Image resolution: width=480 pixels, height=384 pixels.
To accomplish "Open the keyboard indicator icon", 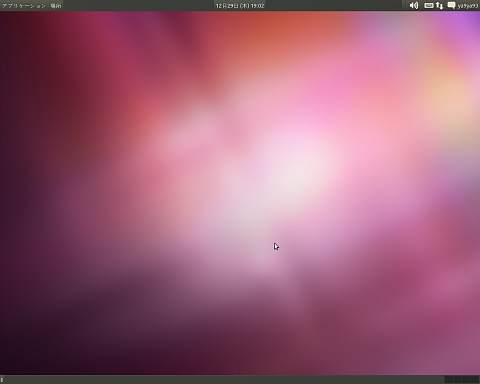I will (428, 5).
